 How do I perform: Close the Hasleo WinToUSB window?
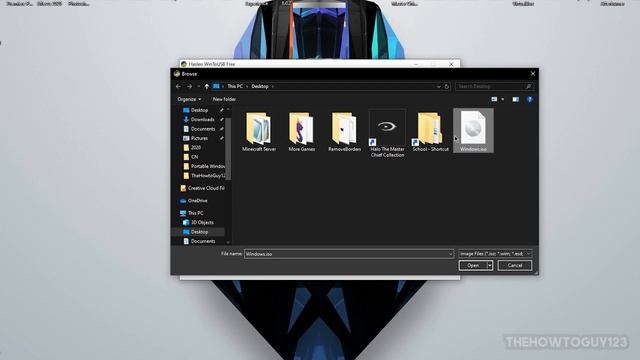coord(451,64)
